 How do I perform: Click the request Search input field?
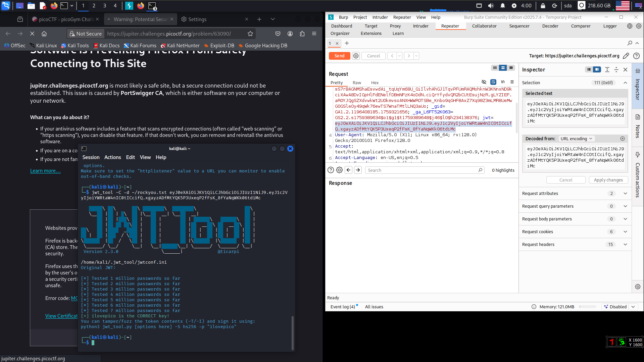pos(422,170)
